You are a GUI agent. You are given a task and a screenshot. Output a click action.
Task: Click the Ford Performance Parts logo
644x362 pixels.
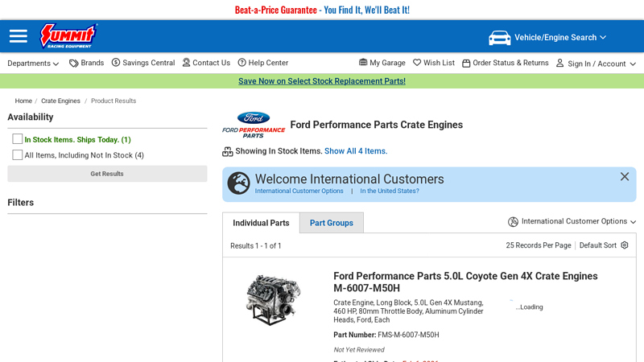[254, 125]
